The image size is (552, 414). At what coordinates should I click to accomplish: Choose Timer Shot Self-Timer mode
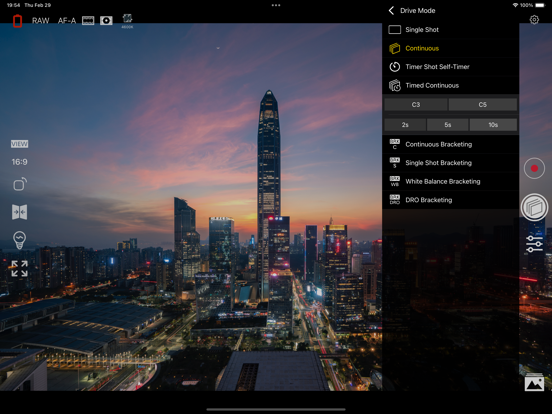point(450,67)
